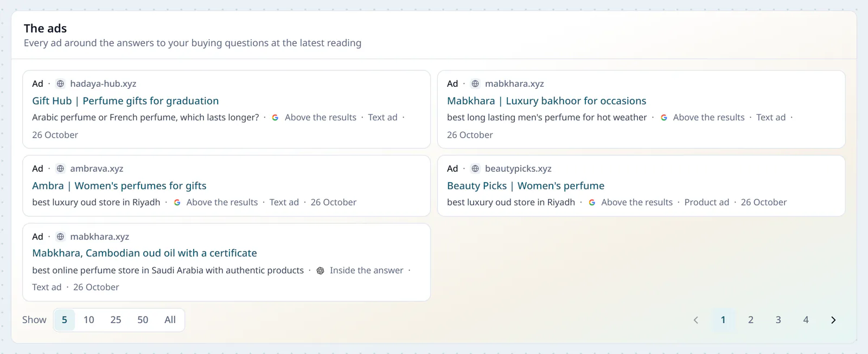The height and width of the screenshot is (354, 868).
Task: Show All ads
Action: tap(170, 320)
